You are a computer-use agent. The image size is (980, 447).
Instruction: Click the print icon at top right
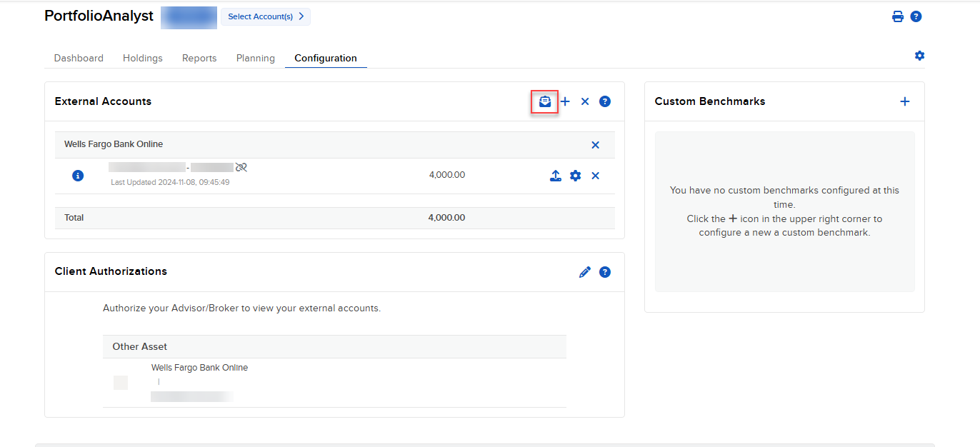[898, 16]
